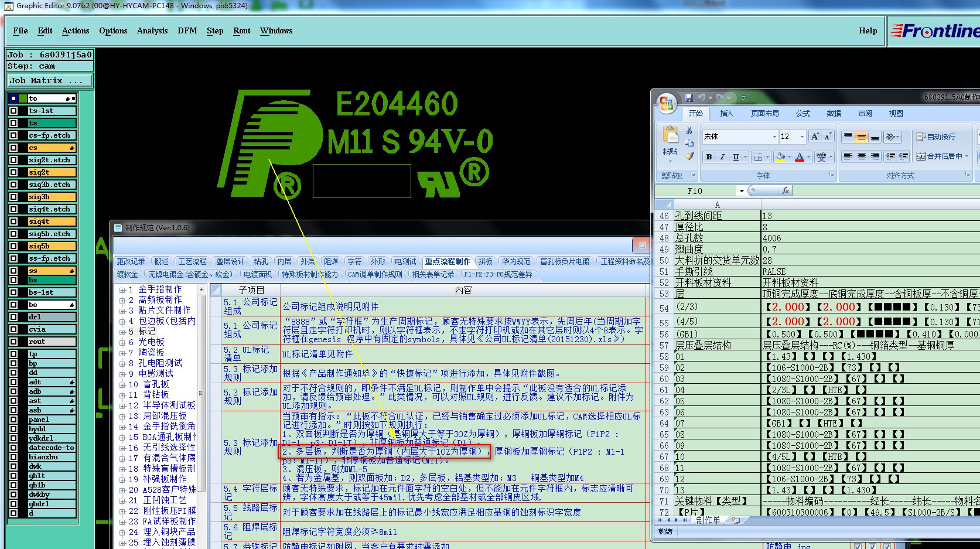
Task: Open the DFM menu
Action: (187, 31)
